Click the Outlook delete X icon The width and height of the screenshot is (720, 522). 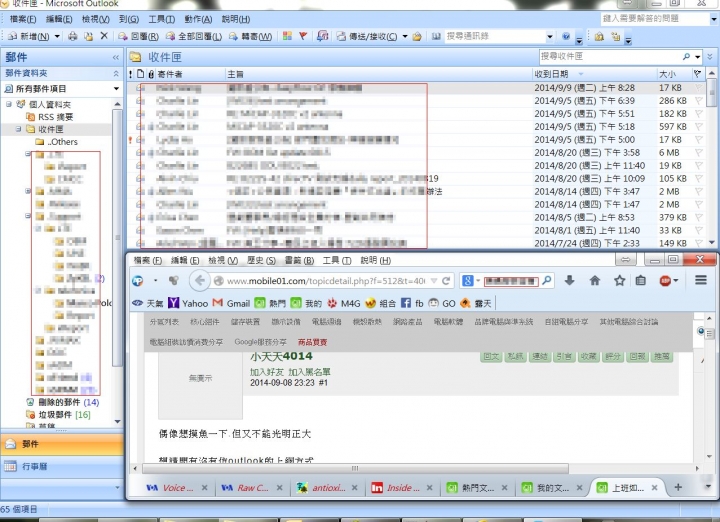pyautogui.click(x=104, y=36)
